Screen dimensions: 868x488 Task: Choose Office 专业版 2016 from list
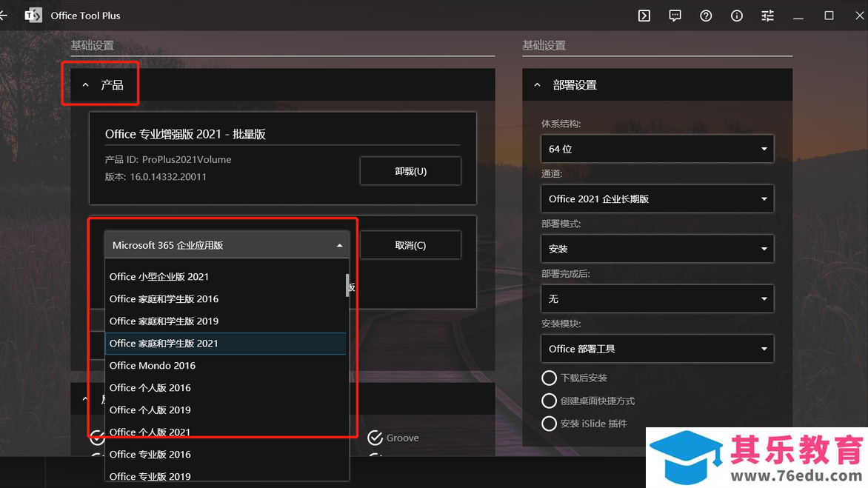click(225, 454)
